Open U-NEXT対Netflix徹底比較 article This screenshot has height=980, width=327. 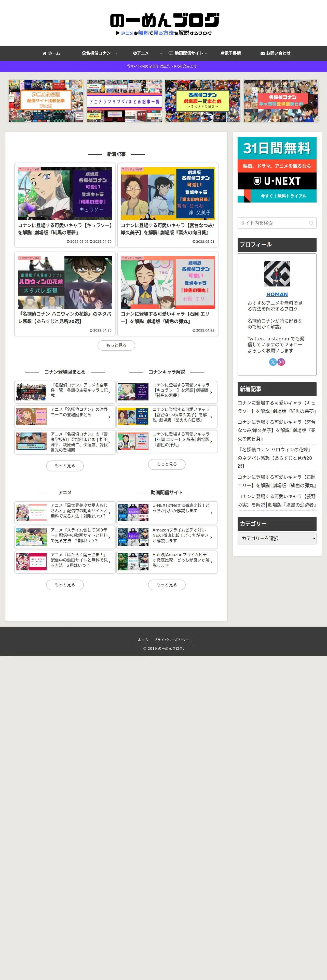167,512
